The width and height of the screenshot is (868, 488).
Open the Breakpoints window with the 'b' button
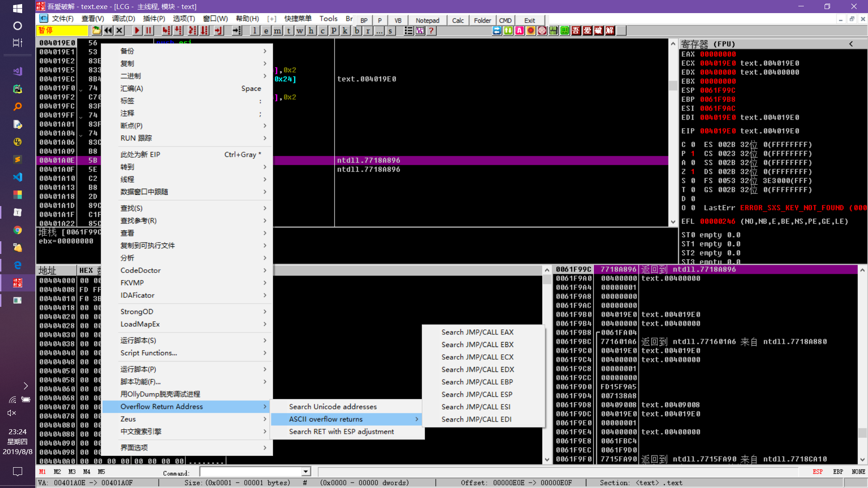click(357, 30)
